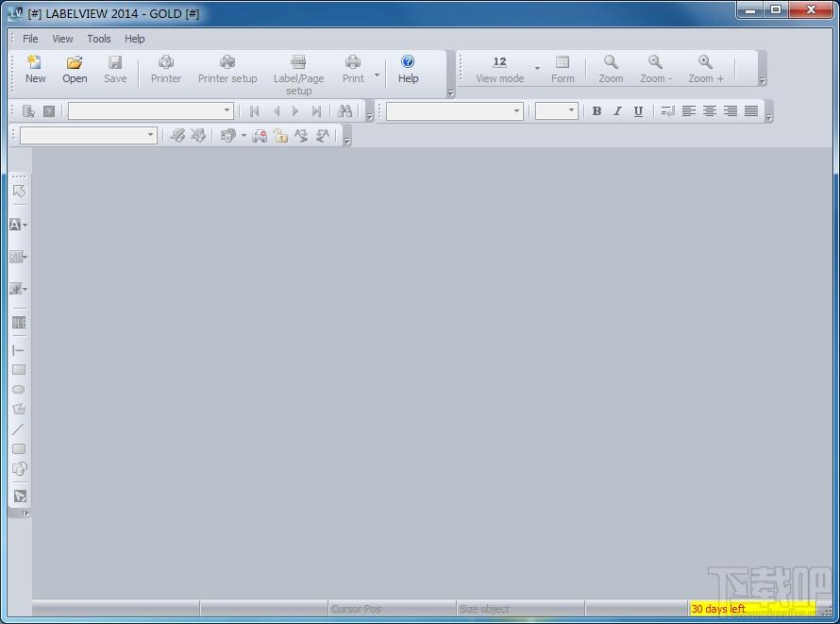Go to previous record arrow
The height and width of the screenshot is (624, 840).
coord(277,111)
